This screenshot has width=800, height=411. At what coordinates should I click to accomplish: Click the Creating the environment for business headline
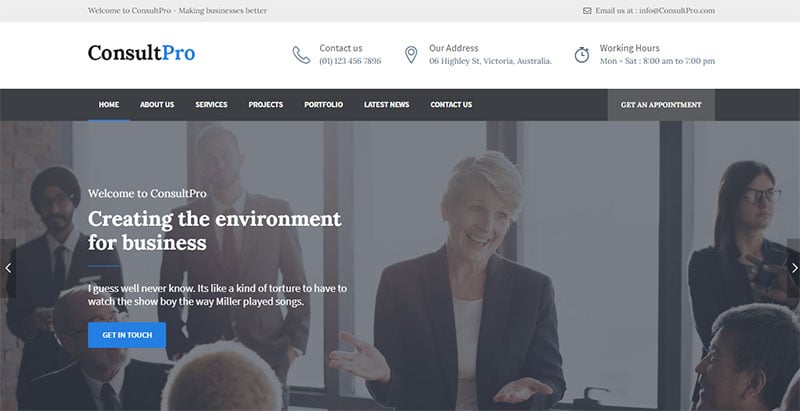[215, 230]
